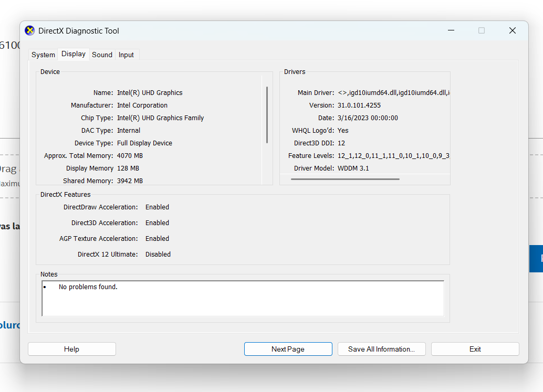This screenshot has height=392, width=543.
Task: Click the Intel(R) UHD Graphics name value
Action: [x=150, y=93]
